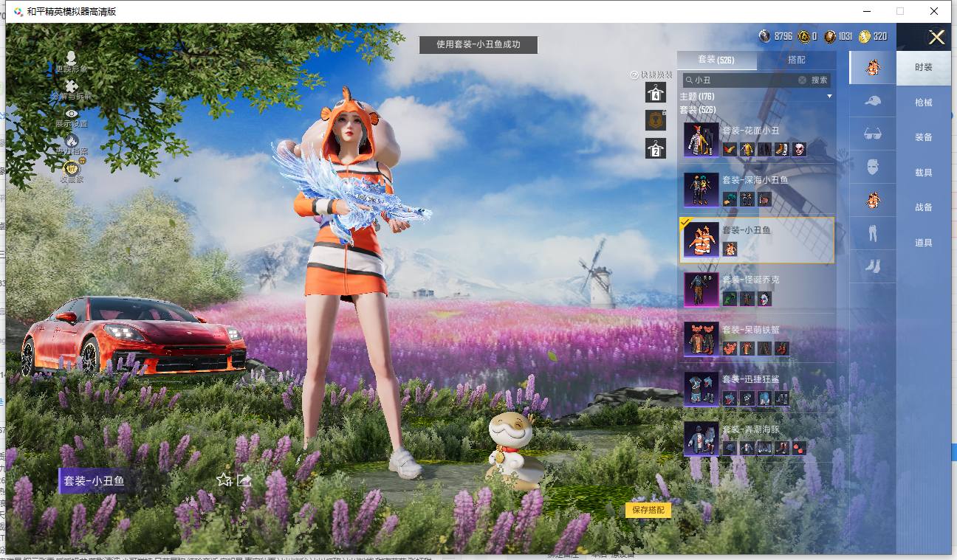Open the outfit set category at sidebar top
Image resolution: width=957 pixels, height=560 pixels.
click(873, 67)
